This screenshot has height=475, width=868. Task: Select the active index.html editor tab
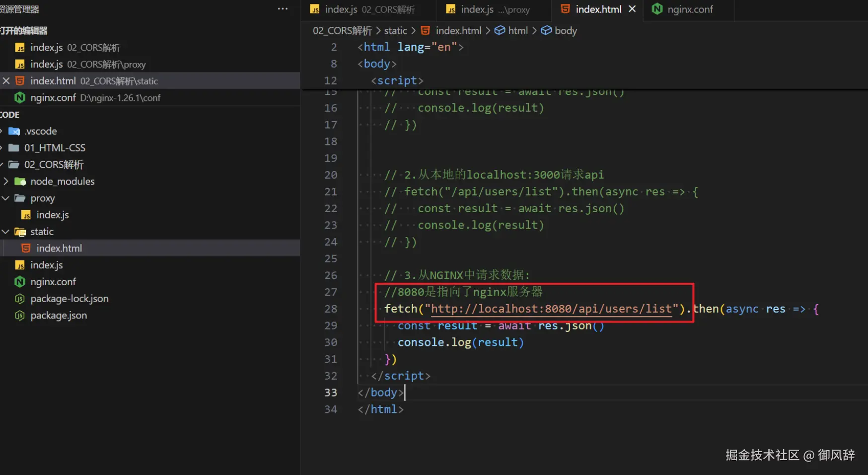click(x=597, y=10)
